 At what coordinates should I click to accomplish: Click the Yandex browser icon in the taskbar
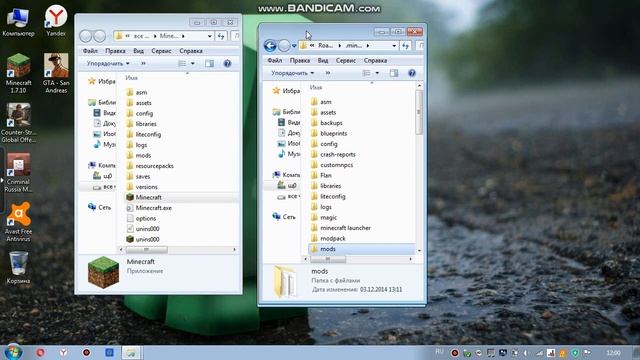63,352
